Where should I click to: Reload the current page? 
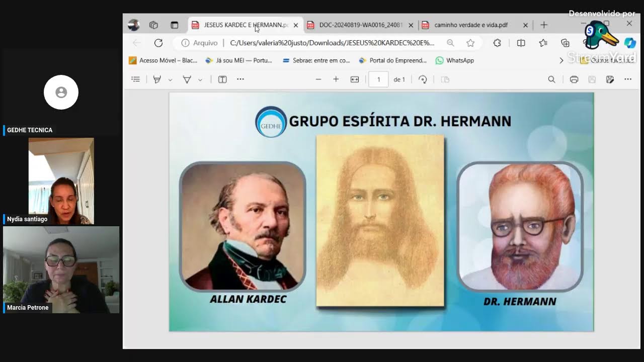[158, 43]
